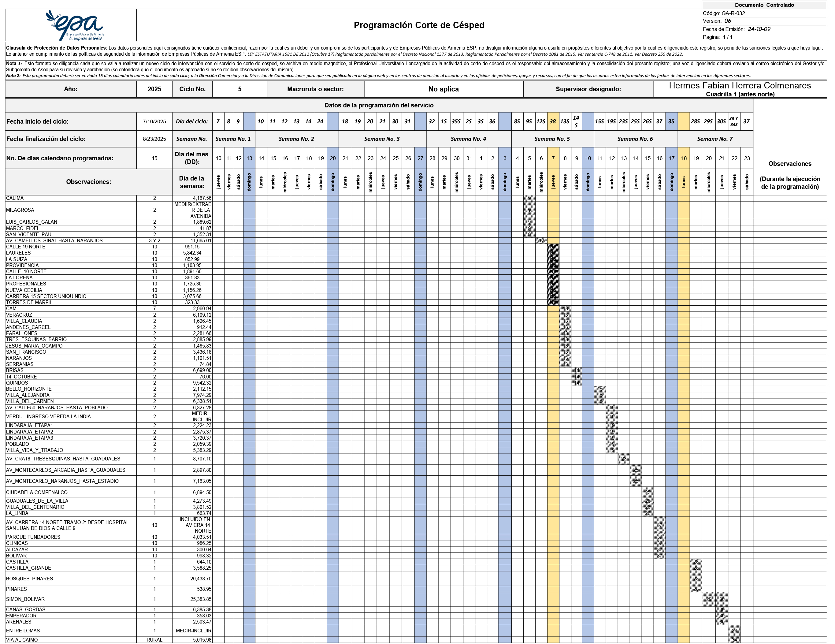This screenshot has width=835, height=644.
Task: Select the 'Programación Corte de Césped' title
Action: tap(419, 25)
